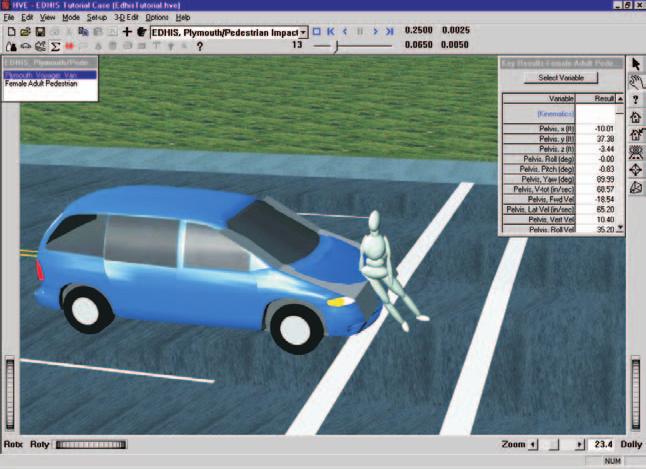646x469 pixels.
Task: Click the Select Variable button
Action: (561, 77)
